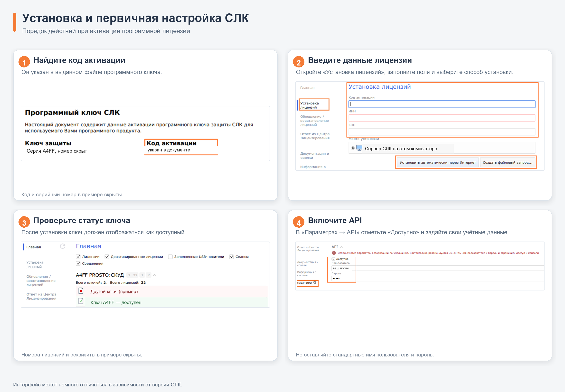
Task: Collapse the API section chevron
Action: tap(341, 247)
